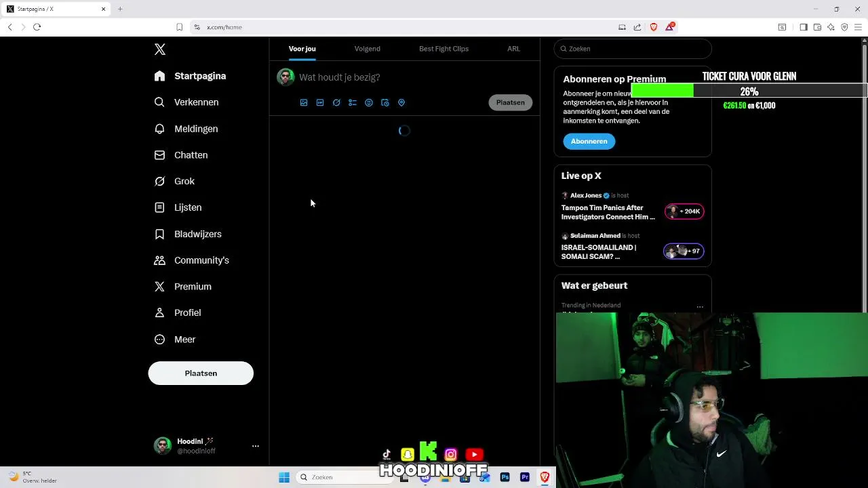The image size is (868, 488).
Task: Click the location pin icon in composer
Action: 401,102
